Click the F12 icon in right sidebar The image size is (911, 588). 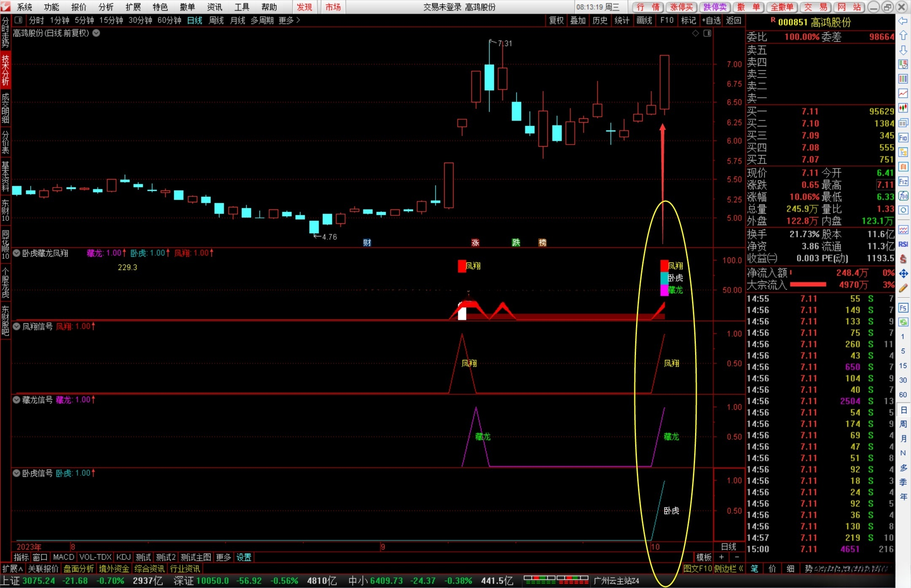(x=903, y=182)
